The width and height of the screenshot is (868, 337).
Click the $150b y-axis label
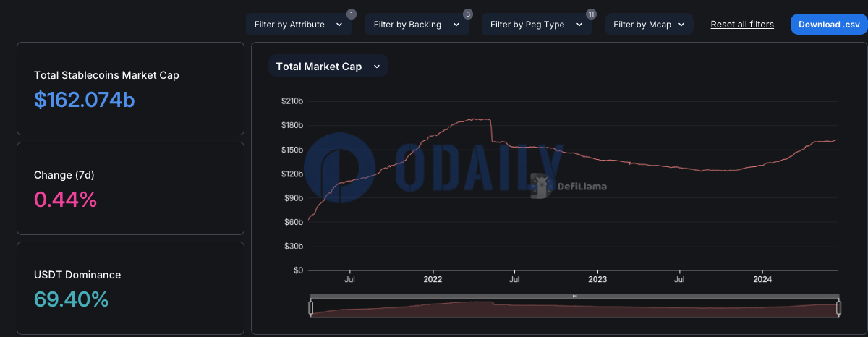click(292, 150)
